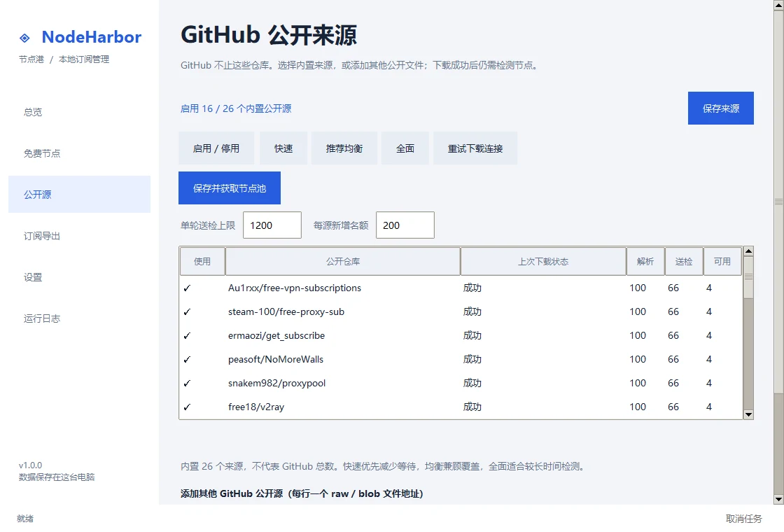
Task: Click the NodeHarbor diamond logo icon
Action: [24, 38]
